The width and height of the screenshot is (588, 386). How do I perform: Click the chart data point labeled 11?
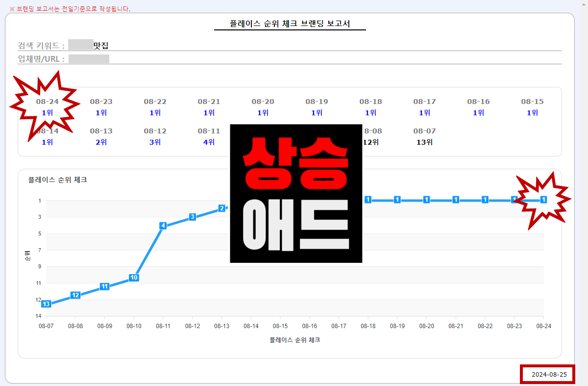pyautogui.click(x=104, y=286)
